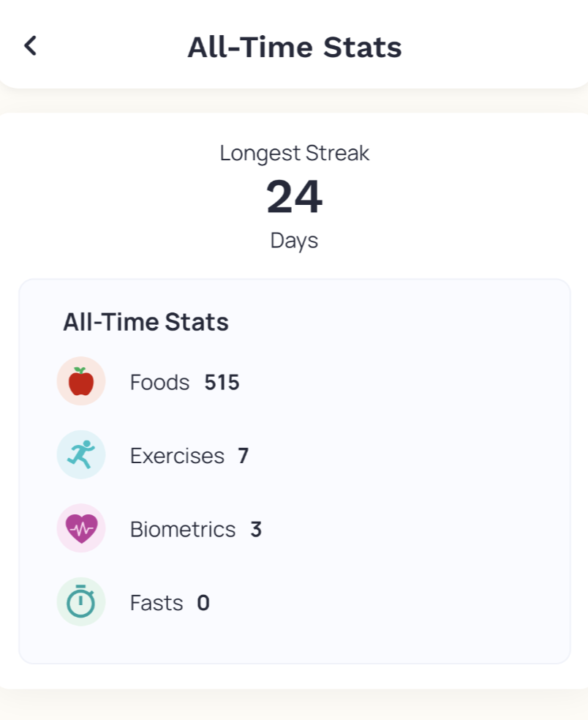
Task: Click the All-Time Stats page title
Action: click(x=294, y=47)
